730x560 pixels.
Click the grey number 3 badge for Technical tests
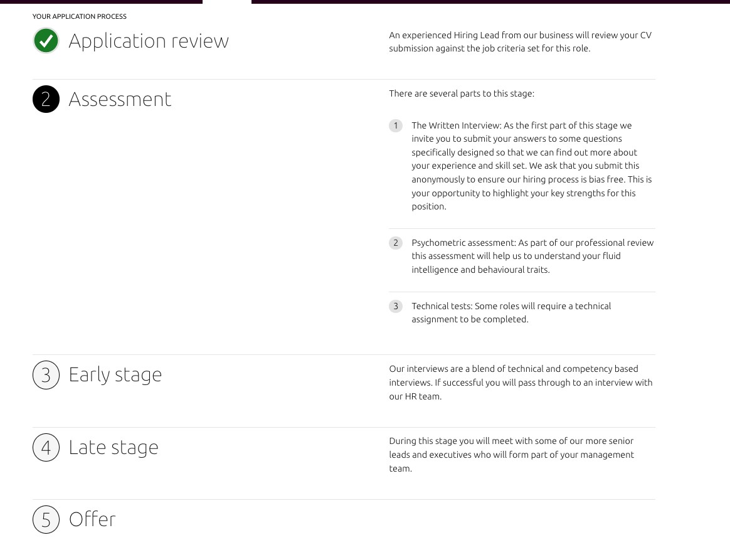396,306
